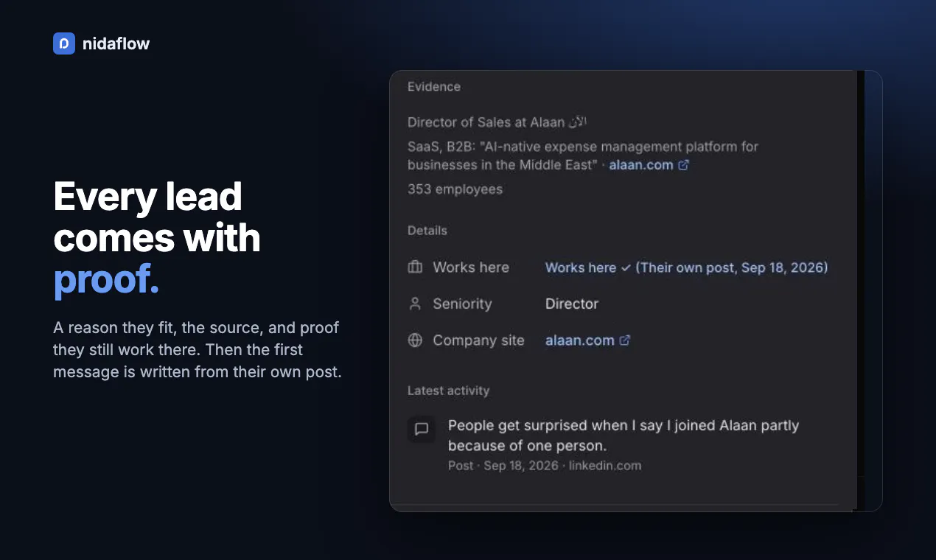The image size is (936, 560).
Task: Click the 'Company site' row label
Action: [479, 340]
